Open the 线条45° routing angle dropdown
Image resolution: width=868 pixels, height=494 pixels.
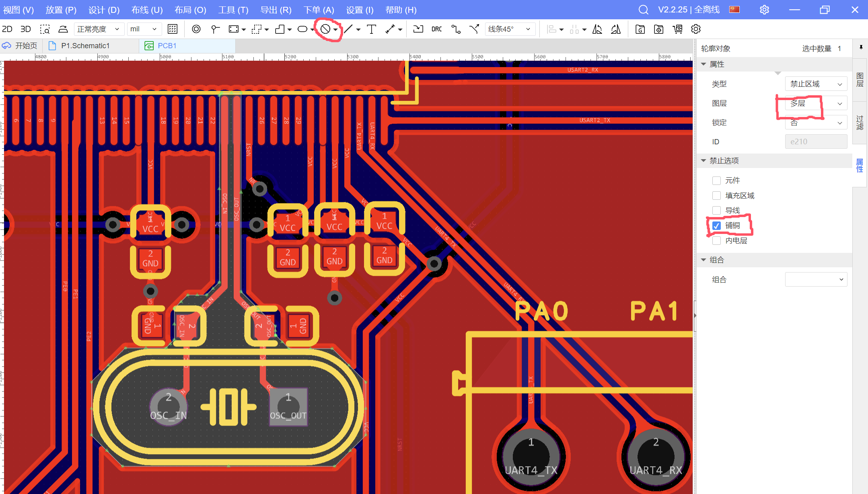[510, 29]
